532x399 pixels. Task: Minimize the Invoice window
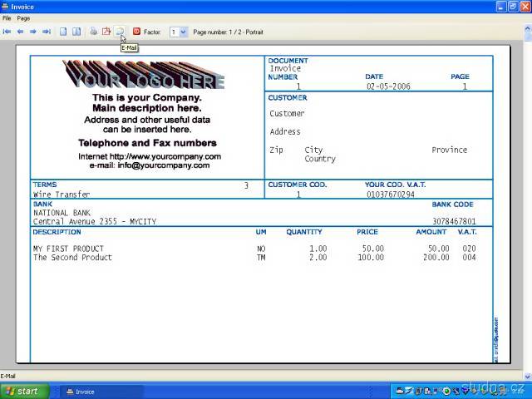pyautogui.click(x=500, y=6)
